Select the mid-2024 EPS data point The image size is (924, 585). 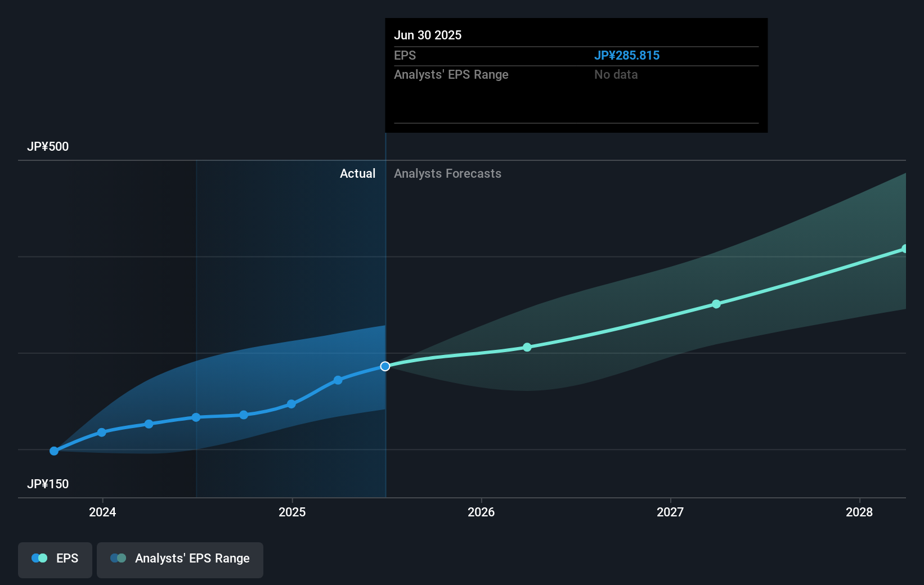[195, 417]
